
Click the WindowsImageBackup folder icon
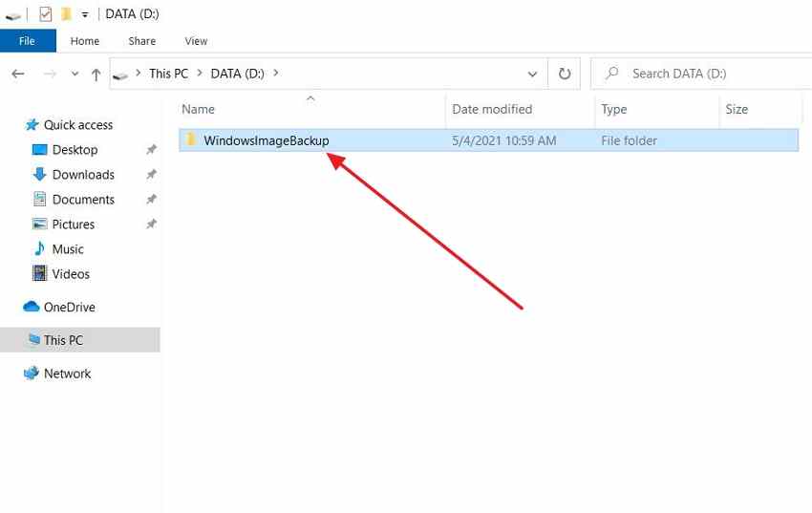click(190, 139)
